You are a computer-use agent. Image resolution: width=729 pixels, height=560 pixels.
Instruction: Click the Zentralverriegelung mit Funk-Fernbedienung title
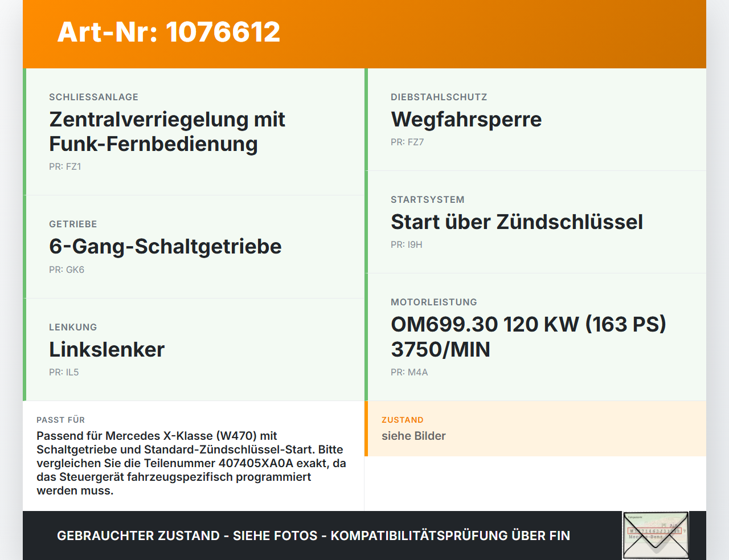tap(167, 132)
